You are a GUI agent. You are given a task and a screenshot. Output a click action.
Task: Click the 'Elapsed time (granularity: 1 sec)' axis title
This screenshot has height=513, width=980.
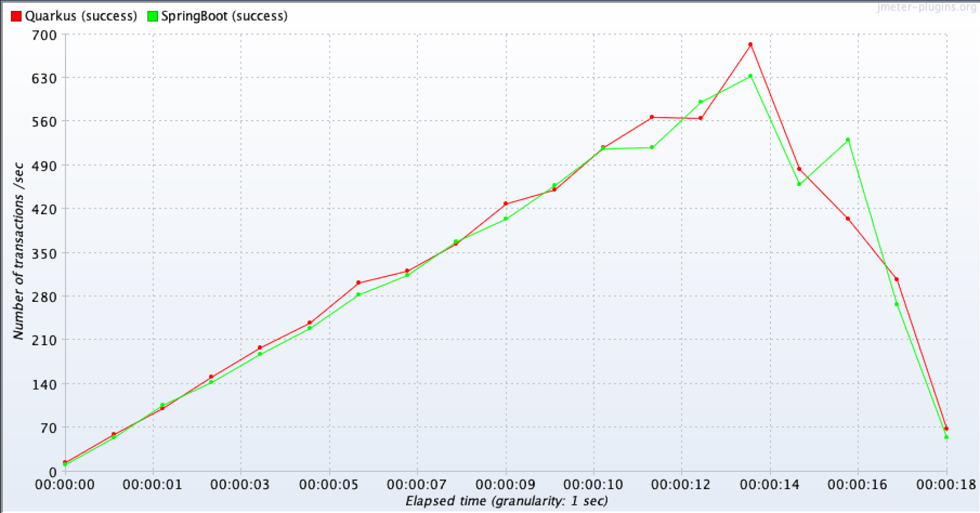click(x=507, y=501)
